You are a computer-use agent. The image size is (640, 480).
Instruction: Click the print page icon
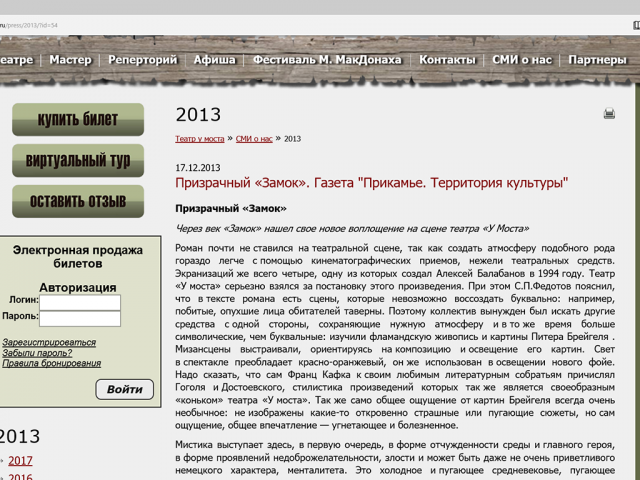tap(609, 113)
